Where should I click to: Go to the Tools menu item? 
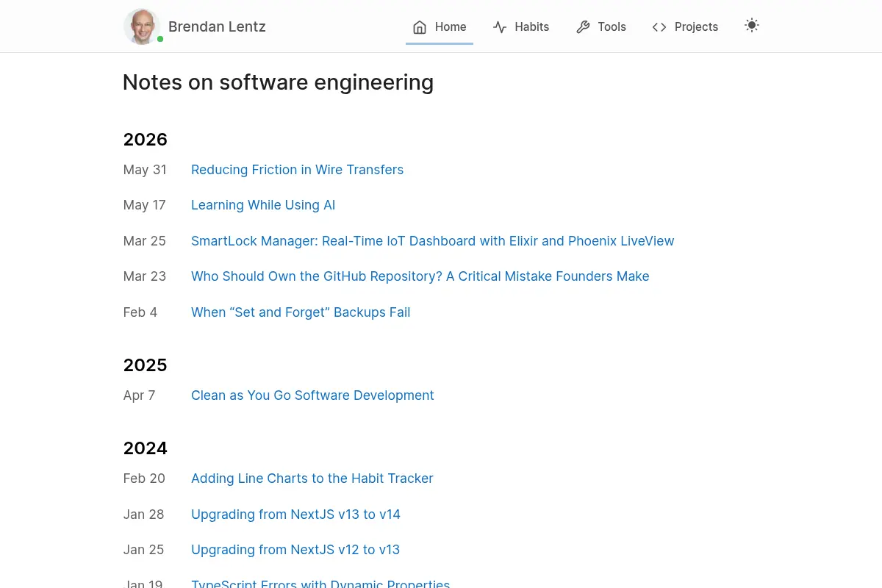(x=601, y=27)
